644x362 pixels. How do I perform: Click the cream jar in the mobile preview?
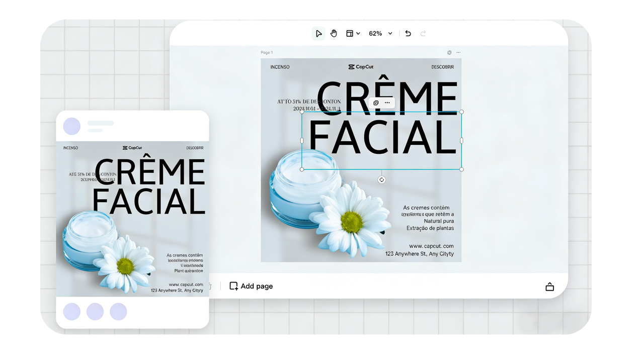[x=89, y=240]
